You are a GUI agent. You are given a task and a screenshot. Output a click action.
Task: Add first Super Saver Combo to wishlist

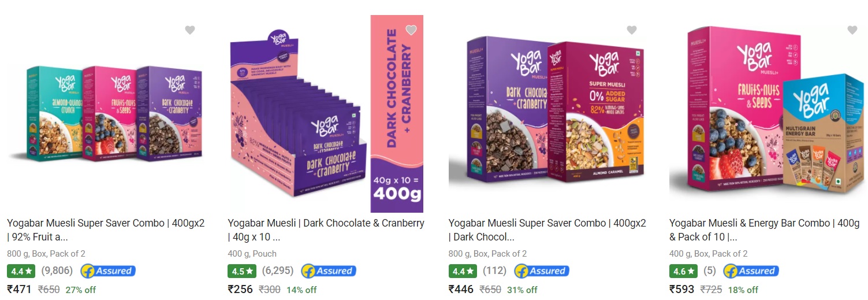[x=190, y=30]
